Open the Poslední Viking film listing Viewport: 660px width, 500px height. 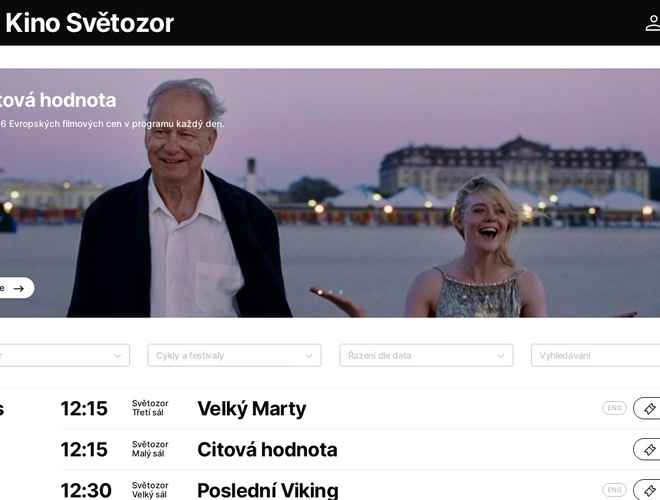pyautogui.click(x=268, y=490)
